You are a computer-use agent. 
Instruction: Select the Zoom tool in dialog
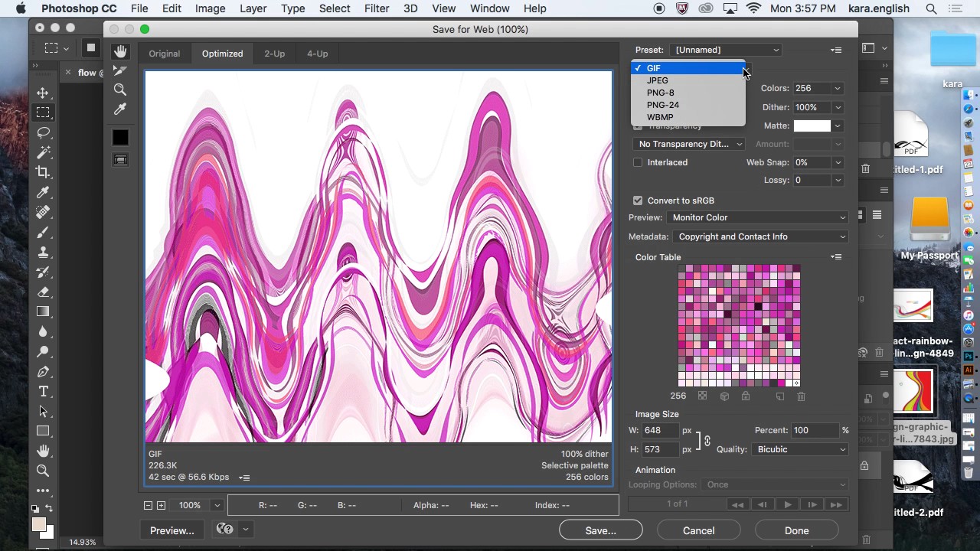[x=120, y=90]
